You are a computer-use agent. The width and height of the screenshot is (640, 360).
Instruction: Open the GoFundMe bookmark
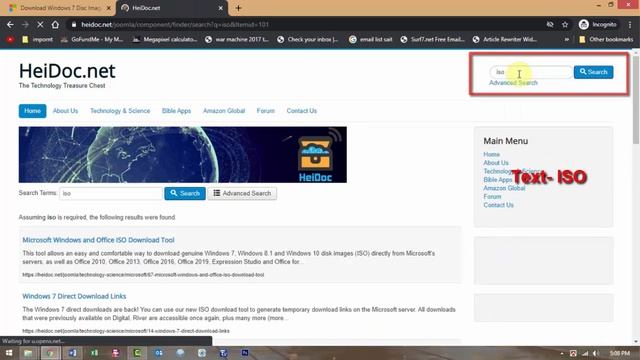tap(92, 40)
